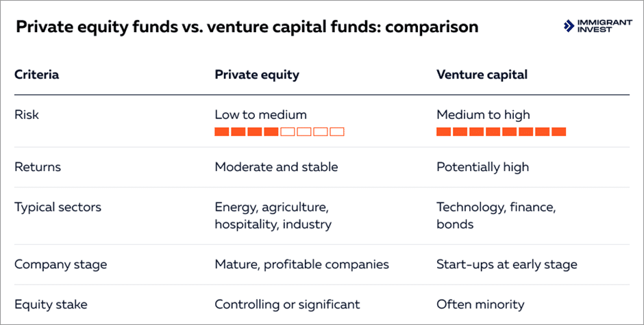Select the Venture capital column header

(x=482, y=75)
